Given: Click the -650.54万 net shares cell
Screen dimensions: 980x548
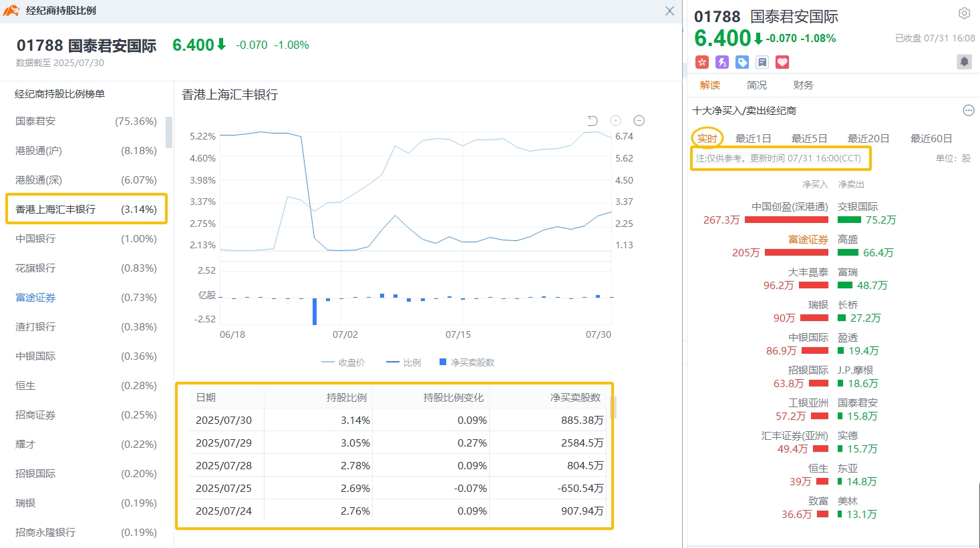Looking at the screenshot, I should [x=581, y=489].
